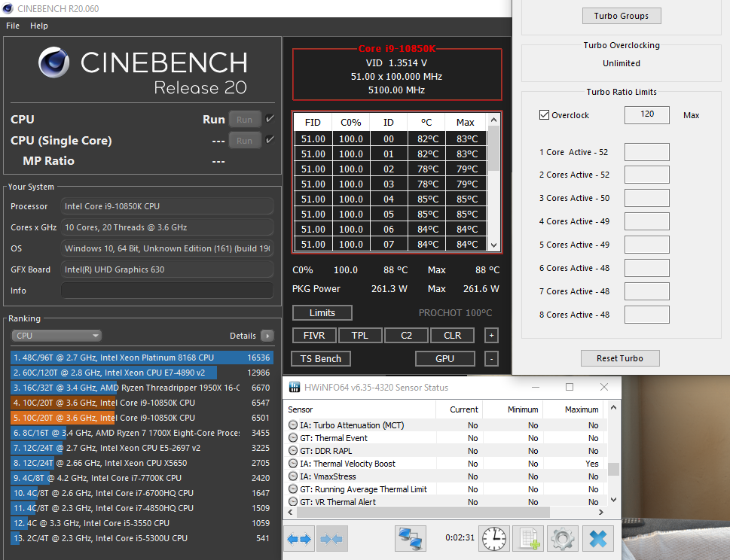
Task: Open HWiNFO settings gear icon
Action: click(x=562, y=539)
